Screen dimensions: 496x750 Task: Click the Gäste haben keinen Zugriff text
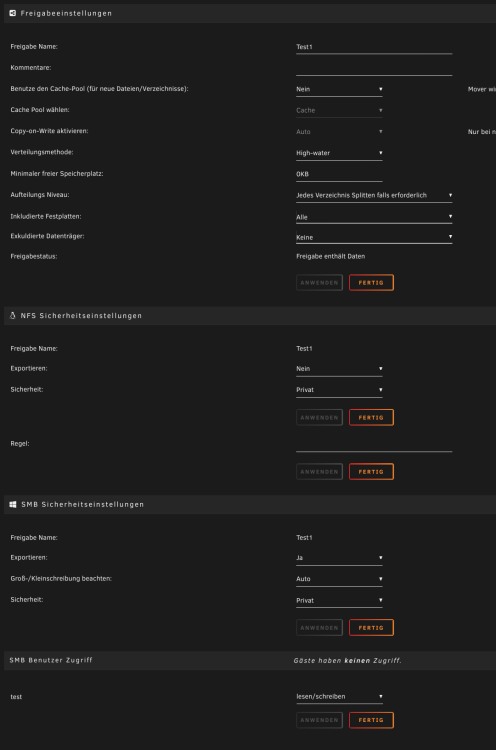coord(348,661)
